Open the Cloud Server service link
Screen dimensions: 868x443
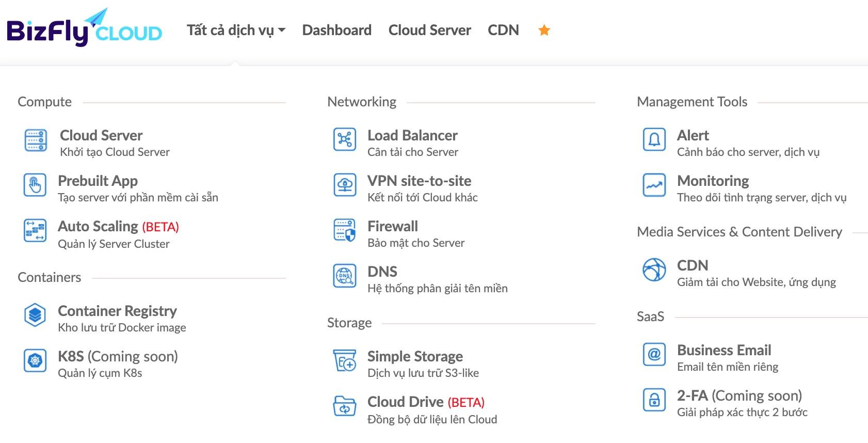click(x=101, y=135)
